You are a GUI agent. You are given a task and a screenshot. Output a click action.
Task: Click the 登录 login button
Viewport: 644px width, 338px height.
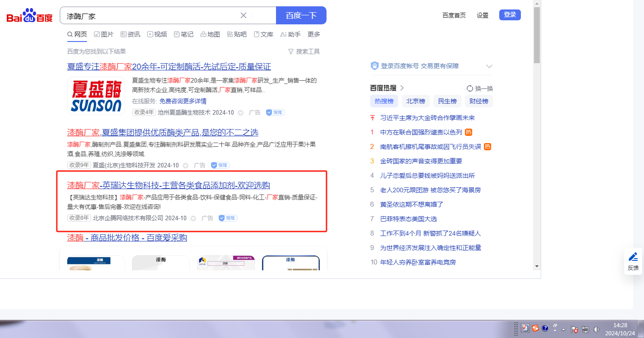coord(510,15)
